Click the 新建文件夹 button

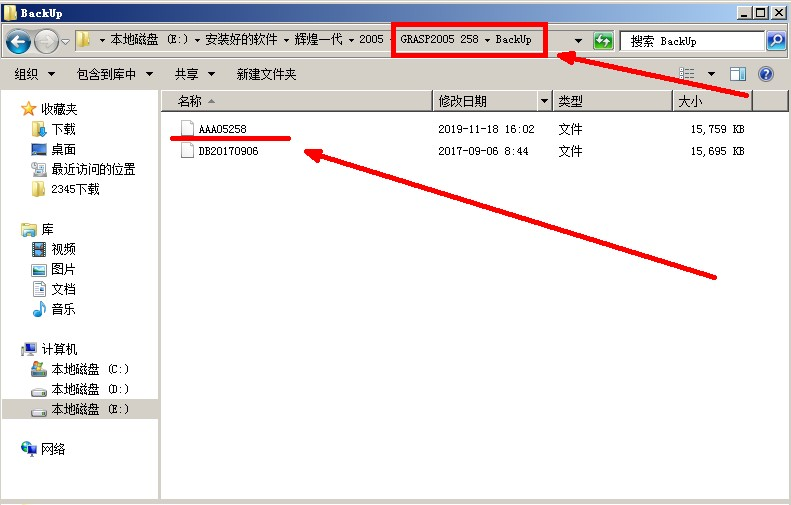tap(266, 74)
